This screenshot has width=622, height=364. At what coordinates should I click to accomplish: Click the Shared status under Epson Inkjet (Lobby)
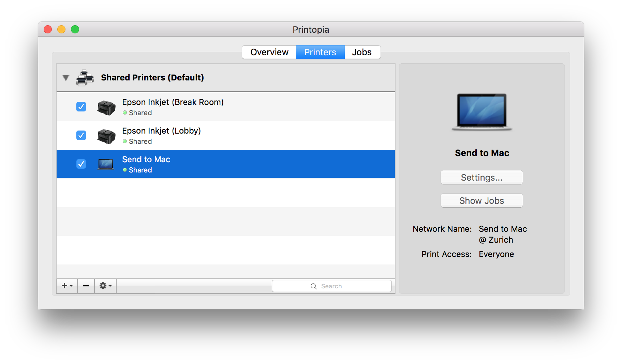click(140, 141)
